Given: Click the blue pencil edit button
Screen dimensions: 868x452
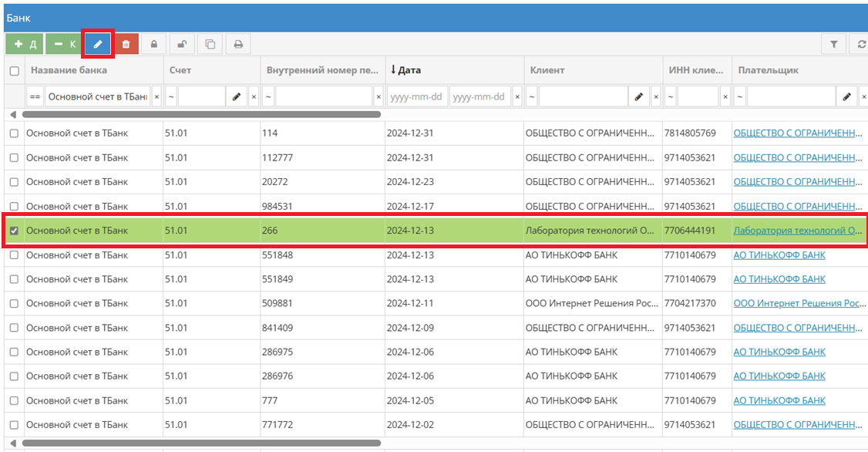Looking at the screenshot, I should click(98, 45).
